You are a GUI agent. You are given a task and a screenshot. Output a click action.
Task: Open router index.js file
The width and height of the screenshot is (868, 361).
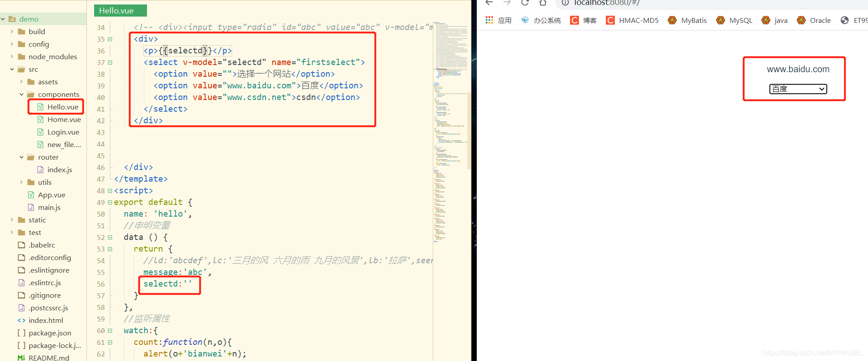pos(60,170)
